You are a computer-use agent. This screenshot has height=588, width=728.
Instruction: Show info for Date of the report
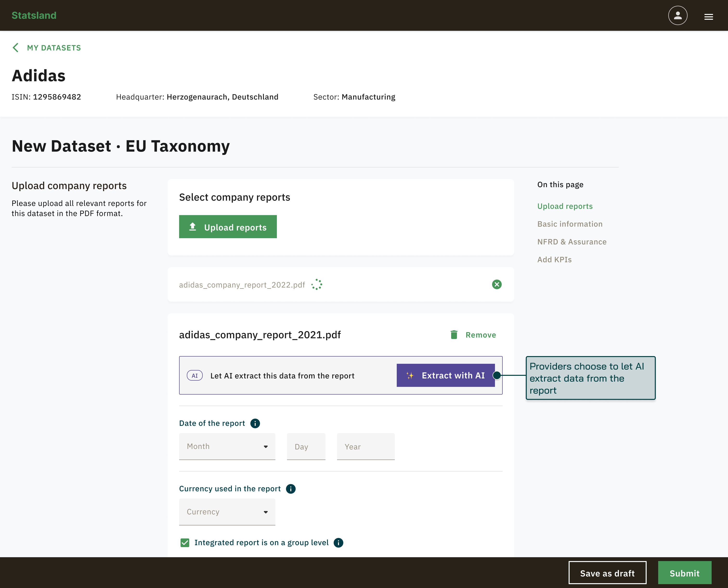click(255, 423)
